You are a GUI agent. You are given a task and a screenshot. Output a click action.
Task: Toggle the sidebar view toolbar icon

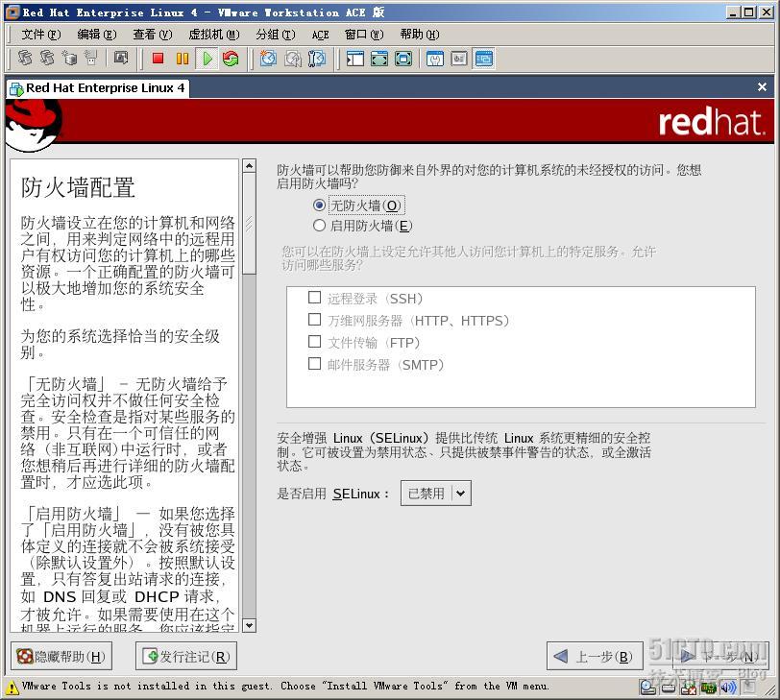point(354,59)
